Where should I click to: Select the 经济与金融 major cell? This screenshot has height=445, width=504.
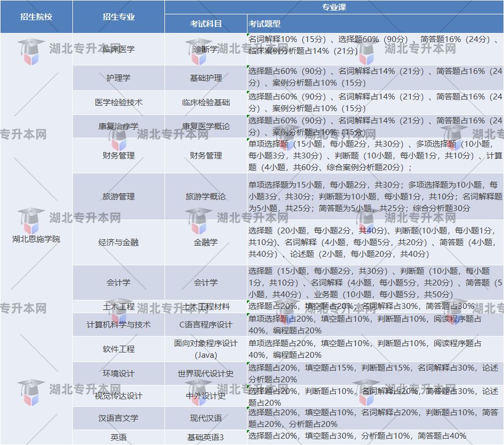pos(119,242)
